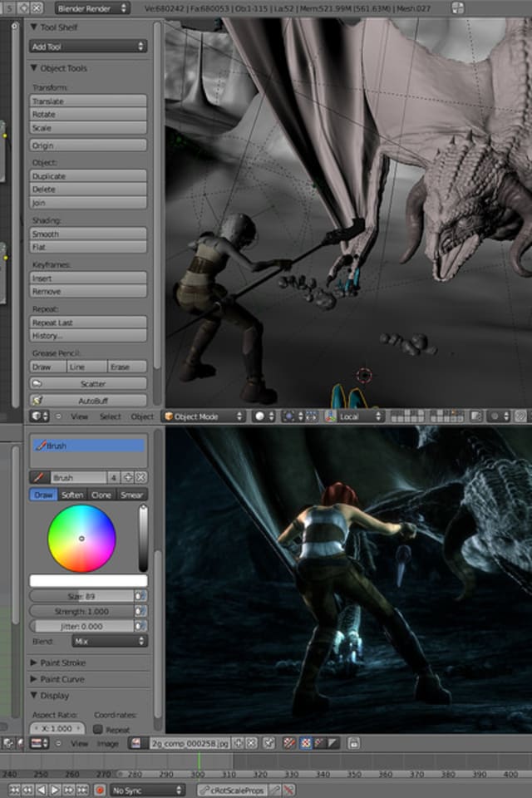The height and width of the screenshot is (798, 532).
Task: Toggle the red auto-keyframe record button
Action: coord(101,790)
